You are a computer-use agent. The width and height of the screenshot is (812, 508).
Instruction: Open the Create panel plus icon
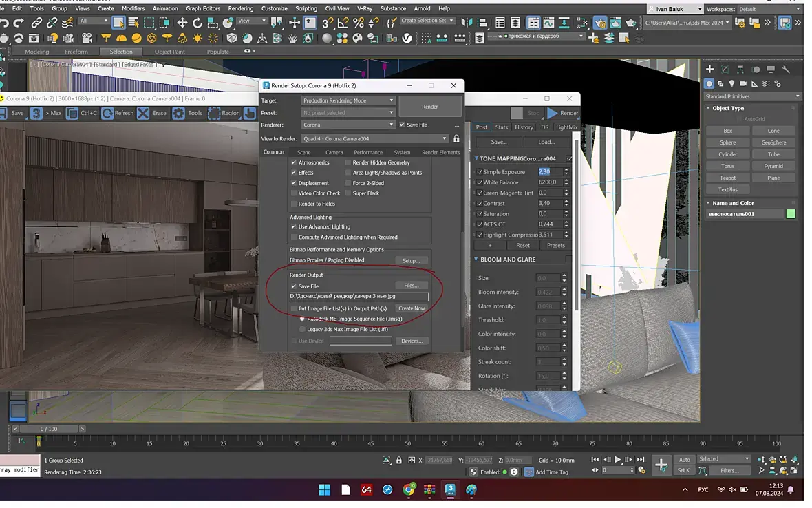(x=709, y=69)
